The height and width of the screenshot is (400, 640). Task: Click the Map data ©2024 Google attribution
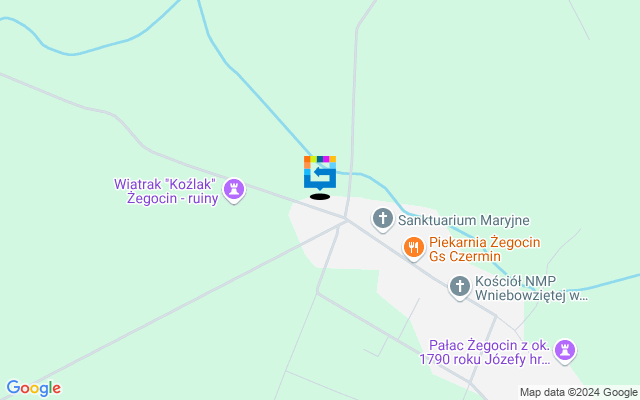578,393
